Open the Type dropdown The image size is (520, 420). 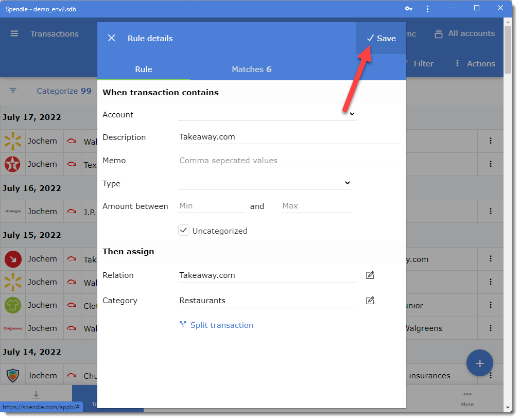coord(265,183)
